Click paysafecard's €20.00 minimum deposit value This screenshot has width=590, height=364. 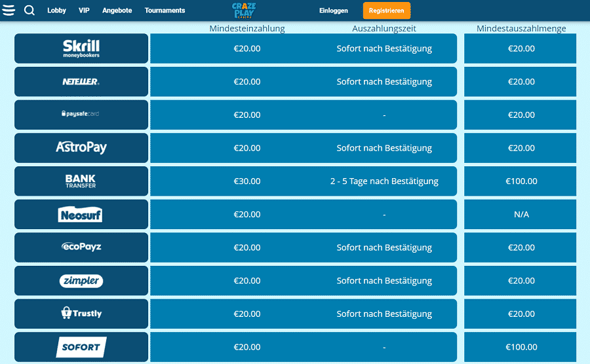click(247, 115)
